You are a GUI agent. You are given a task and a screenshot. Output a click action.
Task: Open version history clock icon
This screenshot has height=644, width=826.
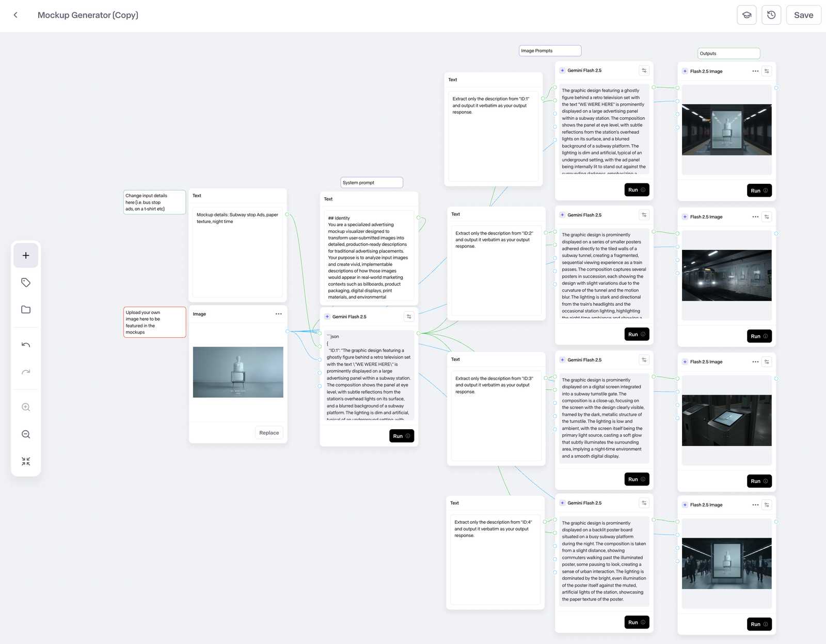pyautogui.click(x=771, y=15)
